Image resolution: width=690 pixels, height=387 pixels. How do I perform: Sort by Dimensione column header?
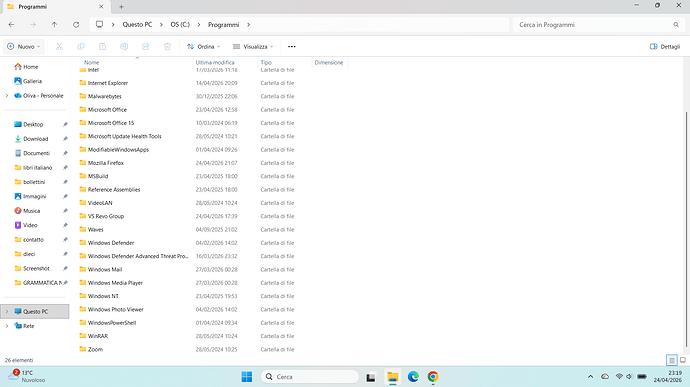pyautogui.click(x=329, y=63)
